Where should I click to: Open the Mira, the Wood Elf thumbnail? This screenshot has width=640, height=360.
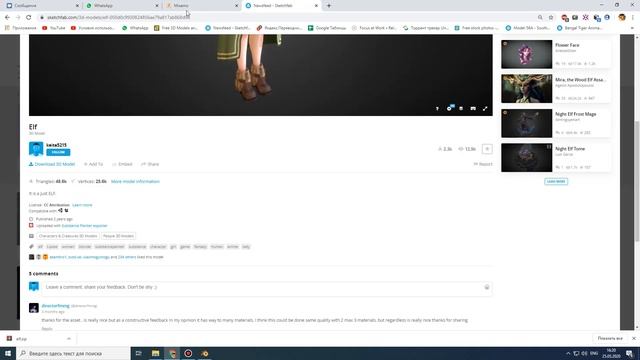(527, 89)
